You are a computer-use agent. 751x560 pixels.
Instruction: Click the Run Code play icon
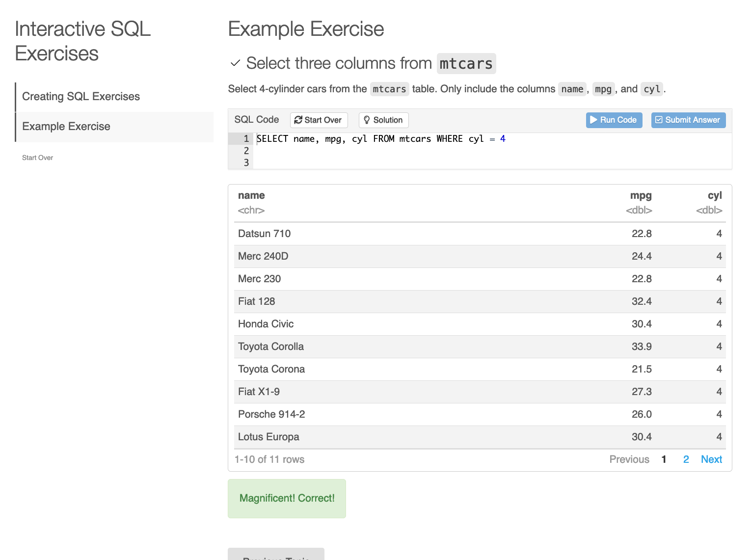click(594, 120)
